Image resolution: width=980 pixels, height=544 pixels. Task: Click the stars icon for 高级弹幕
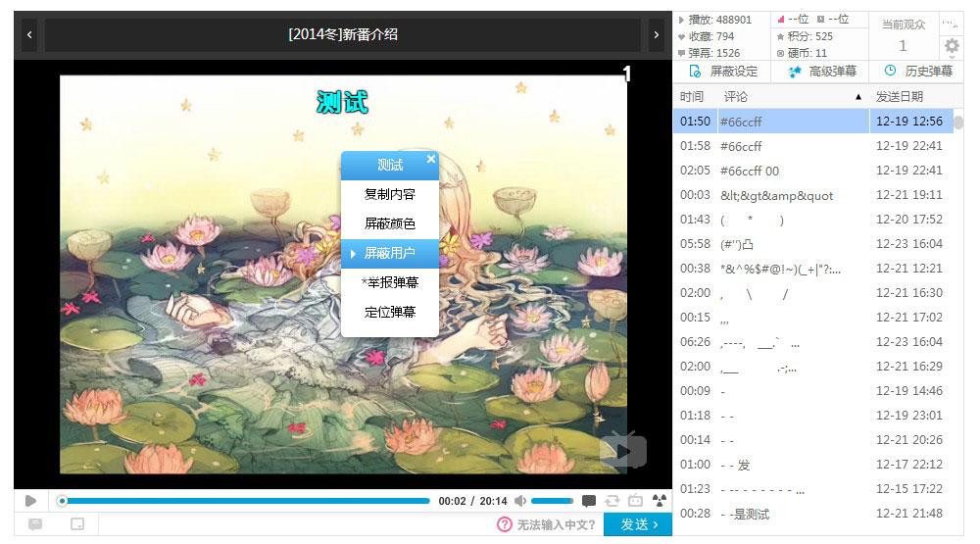tap(795, 72)
